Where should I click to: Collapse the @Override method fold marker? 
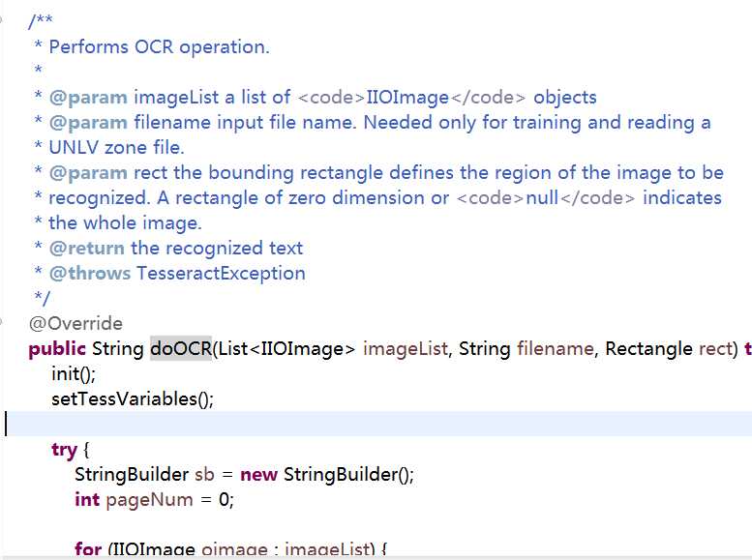tap(1, 320)
